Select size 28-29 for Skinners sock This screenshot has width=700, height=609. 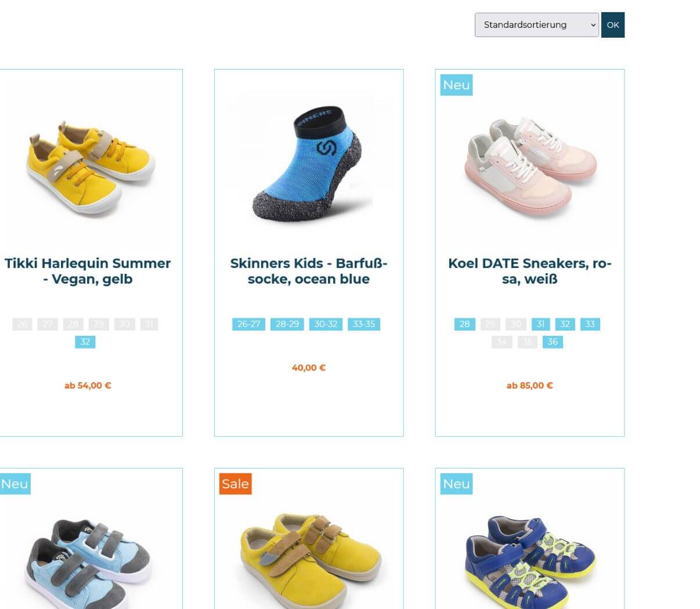click(x=287, y=324)
